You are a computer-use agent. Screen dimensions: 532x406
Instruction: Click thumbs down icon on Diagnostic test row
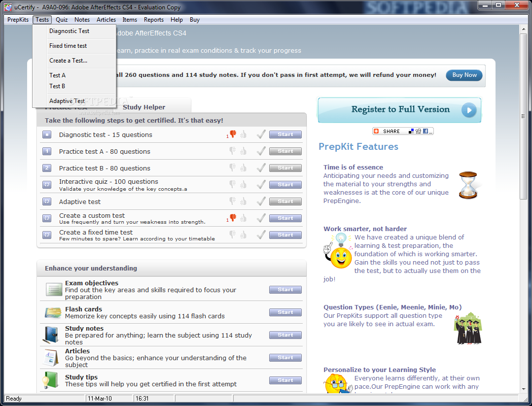[233, 134]
